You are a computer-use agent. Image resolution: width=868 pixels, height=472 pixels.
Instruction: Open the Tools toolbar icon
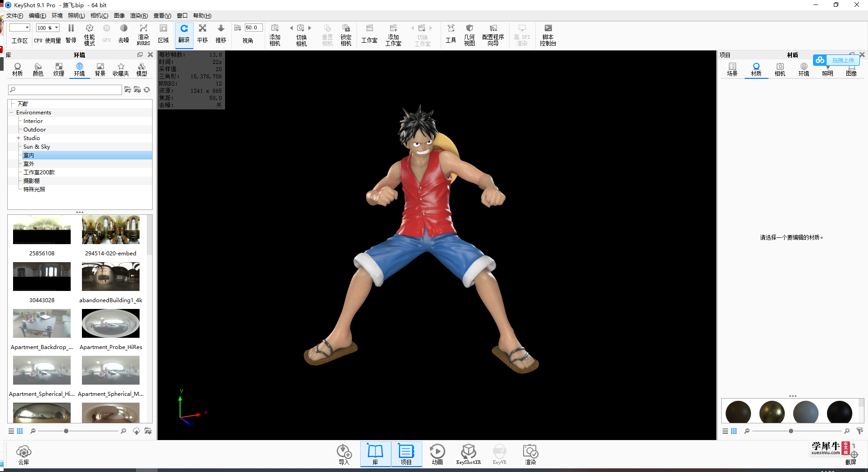click(451, 34)
